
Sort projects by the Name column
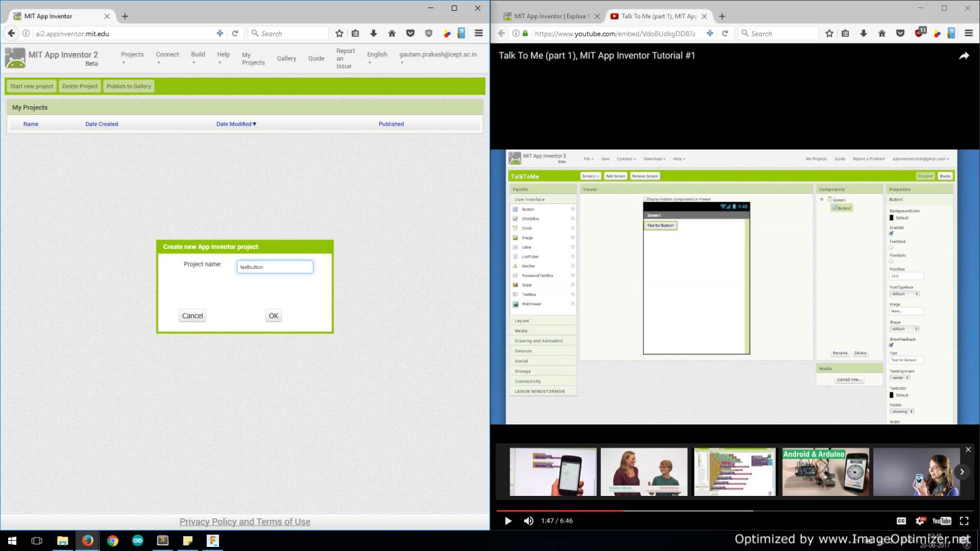[31, 124]
